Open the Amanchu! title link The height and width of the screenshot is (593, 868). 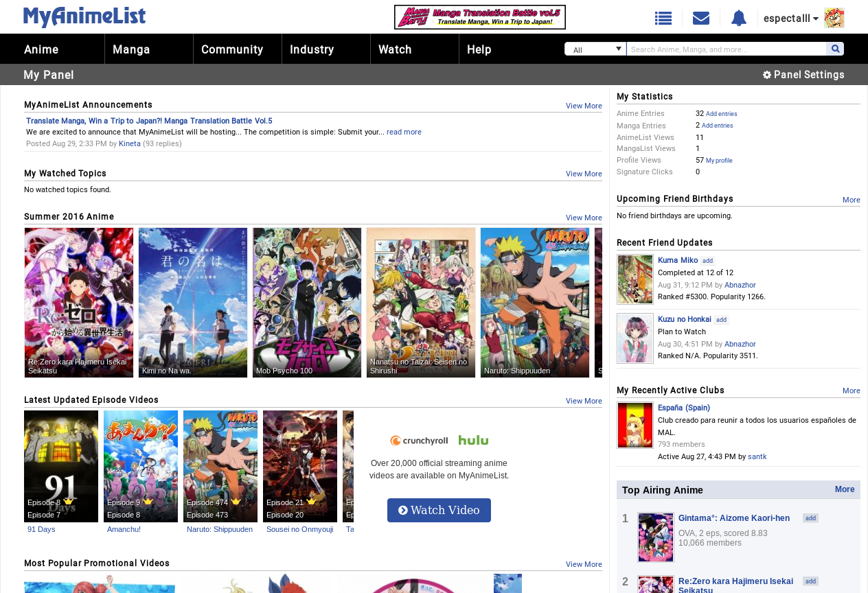[124, 529]
